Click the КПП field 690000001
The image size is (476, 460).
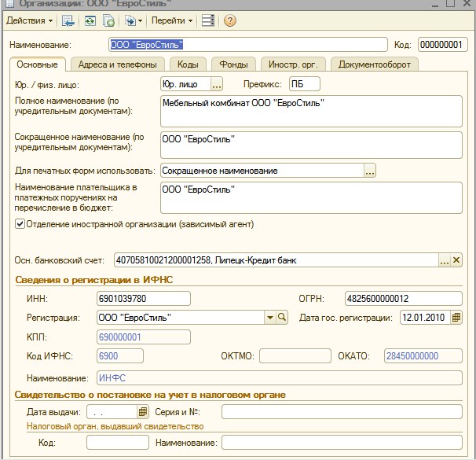tap(144, 337)
